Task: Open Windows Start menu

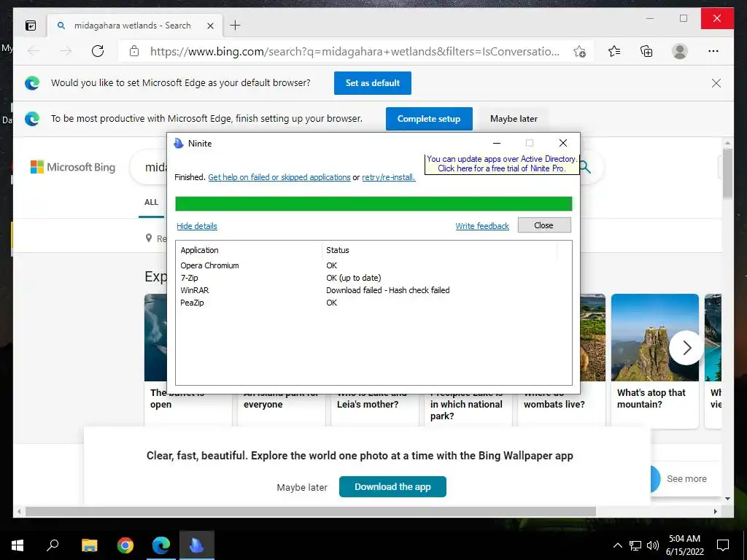Action: [18, 545]
